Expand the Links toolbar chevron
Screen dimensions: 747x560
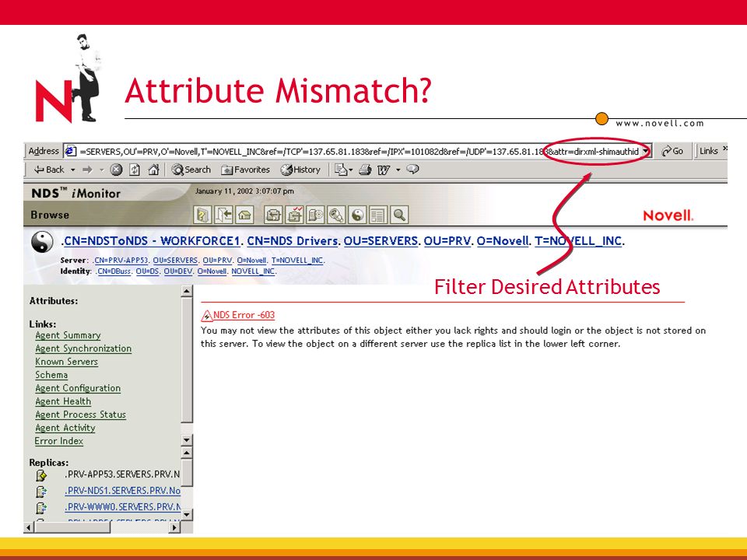(724, 149)
